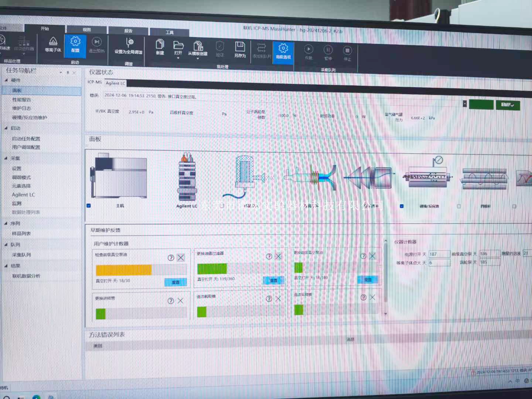Open 高级选项 advanced options gear icon
Image resolution: width=532 pixels, height=399 pixels.
(x=283, y=48)
